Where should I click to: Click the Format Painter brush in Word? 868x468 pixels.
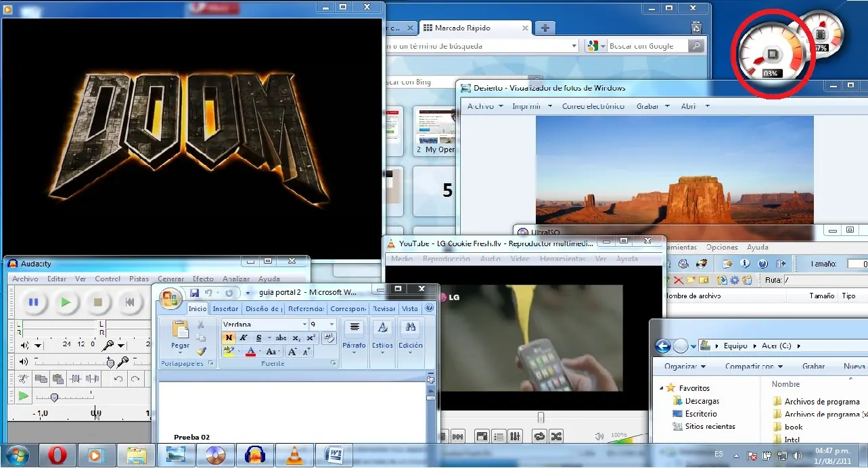pyautogui.click(x=201, y=351)
